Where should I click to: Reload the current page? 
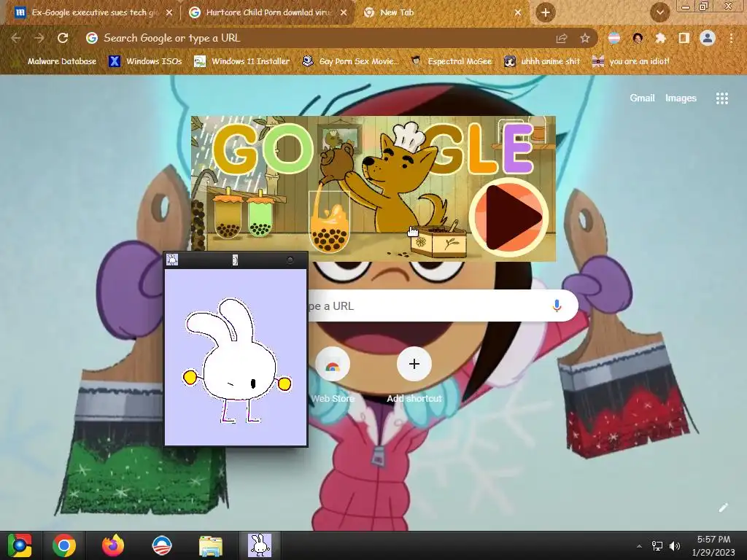click(x=63, y=38)
